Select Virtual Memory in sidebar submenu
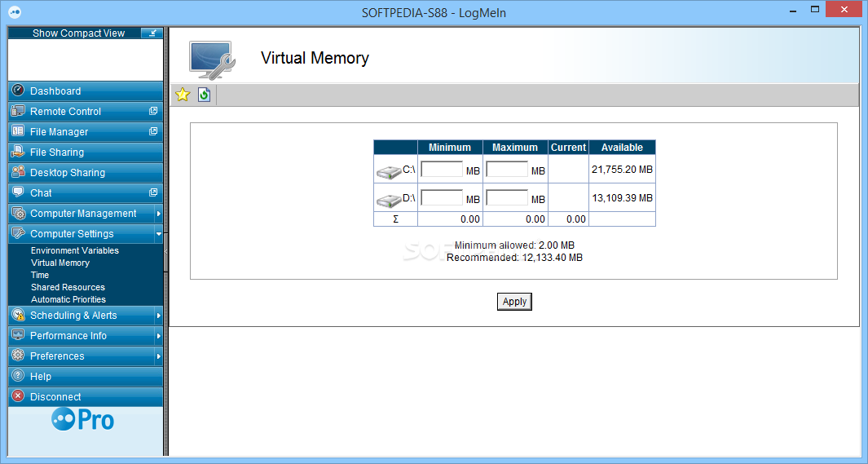This screenshot has height=464, width=868. click(x=59, y=263)
